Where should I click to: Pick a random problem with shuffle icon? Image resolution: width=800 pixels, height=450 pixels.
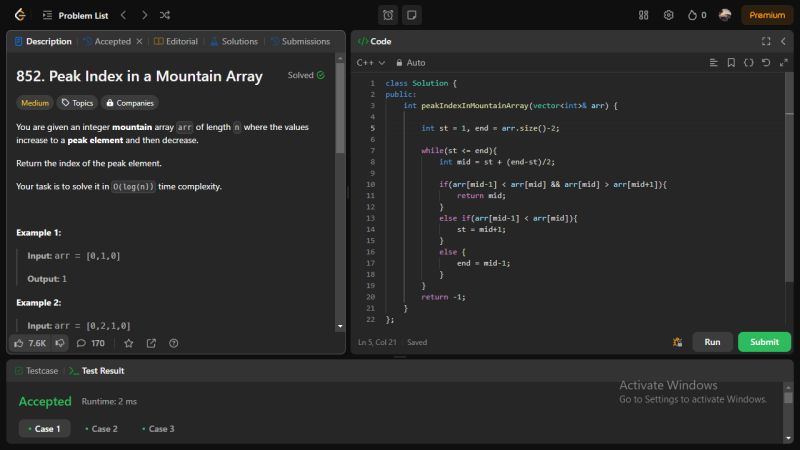tap(165, 15)
